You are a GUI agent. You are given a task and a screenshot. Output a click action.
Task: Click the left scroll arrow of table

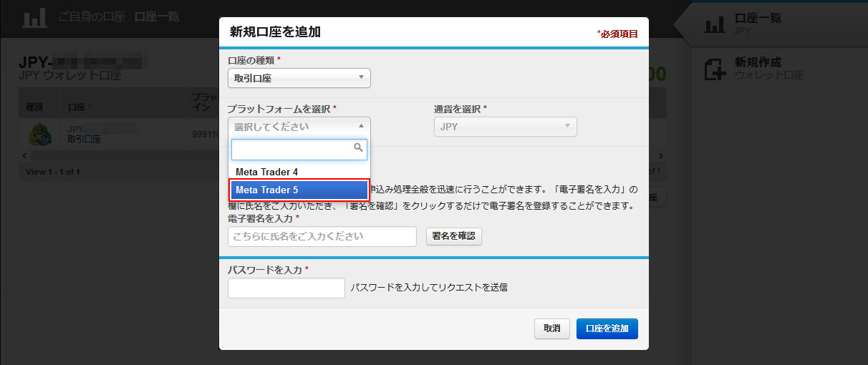24,155
